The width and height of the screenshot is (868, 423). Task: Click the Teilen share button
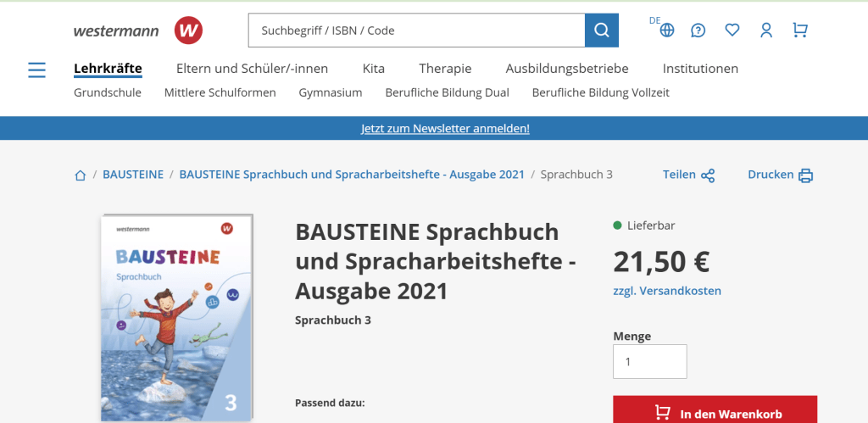(x=688, y=175)
